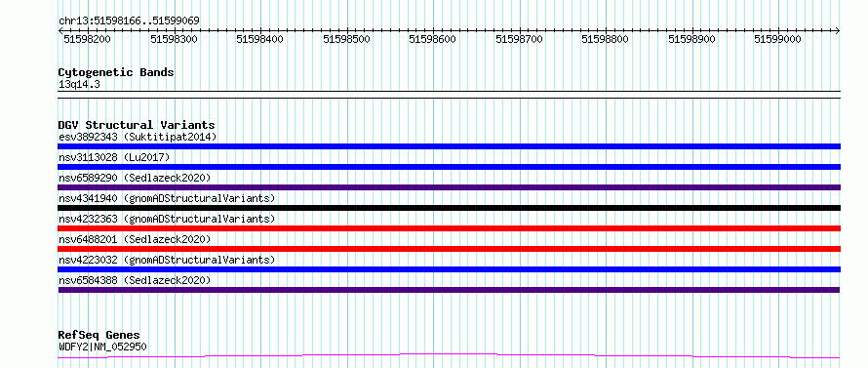Select variant label nsv4223032 (gnomADStructuralVariants)
This screenshot has height=368, width=868.
click(167, 260)
